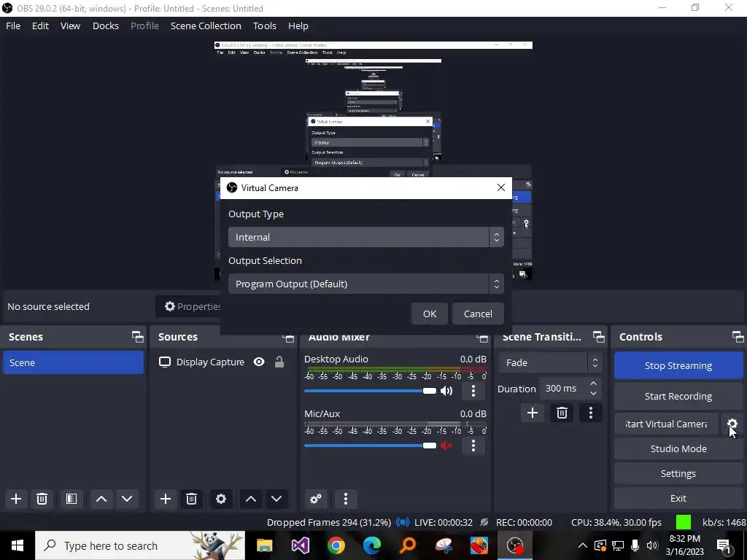Screen dimensions: 747x560
Task: Undock the Scenes panel
Action: 138,337
